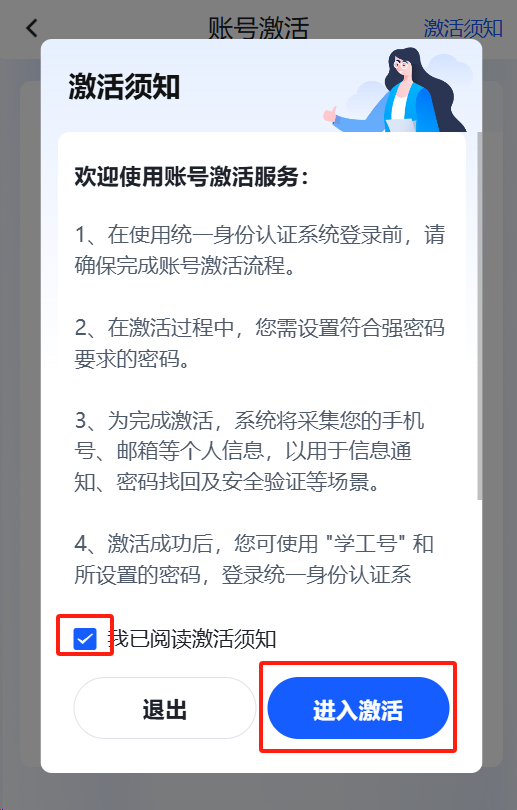Click the woman illustration in dialog header
The image size is (517, 810).
413,89
